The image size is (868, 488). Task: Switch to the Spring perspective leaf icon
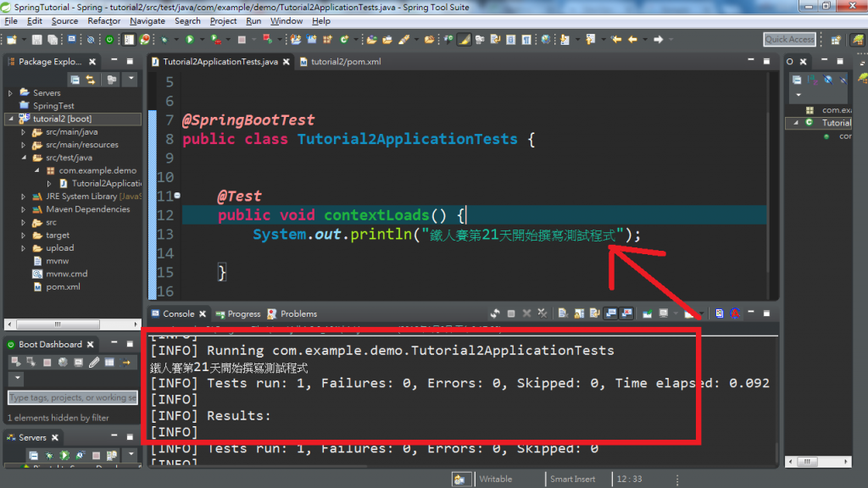tap(858, 39)
